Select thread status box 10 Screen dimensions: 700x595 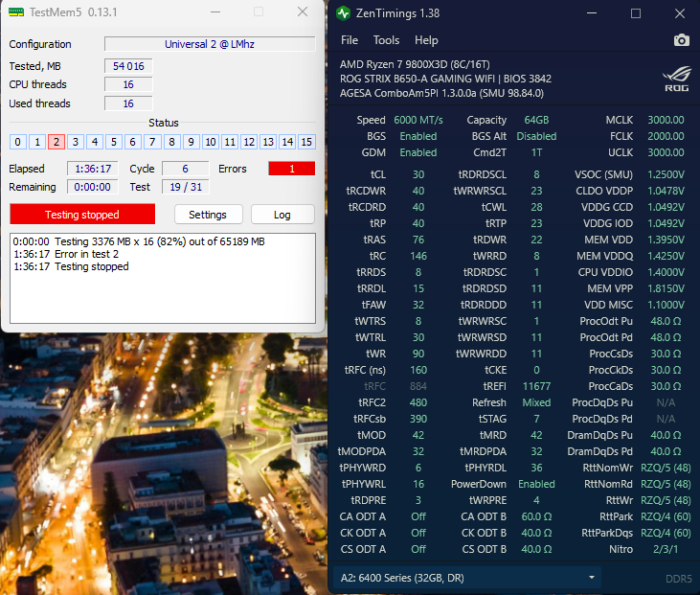point(211,142)
